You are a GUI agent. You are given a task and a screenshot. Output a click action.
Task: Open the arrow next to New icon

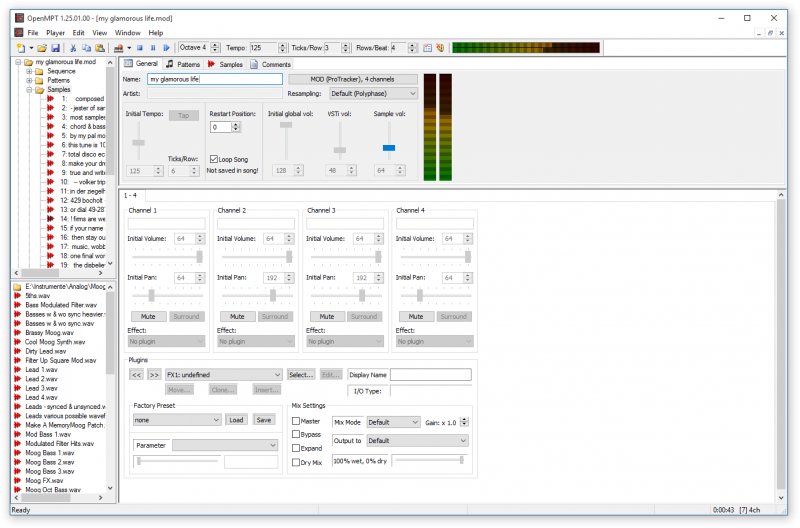pyautogui.click(x=31, y=48)
